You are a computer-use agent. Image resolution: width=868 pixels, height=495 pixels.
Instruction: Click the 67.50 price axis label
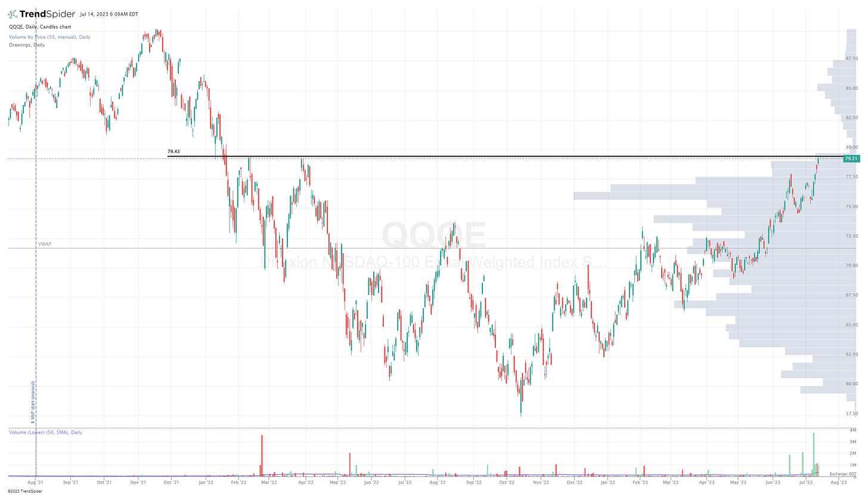click(851, 295)
